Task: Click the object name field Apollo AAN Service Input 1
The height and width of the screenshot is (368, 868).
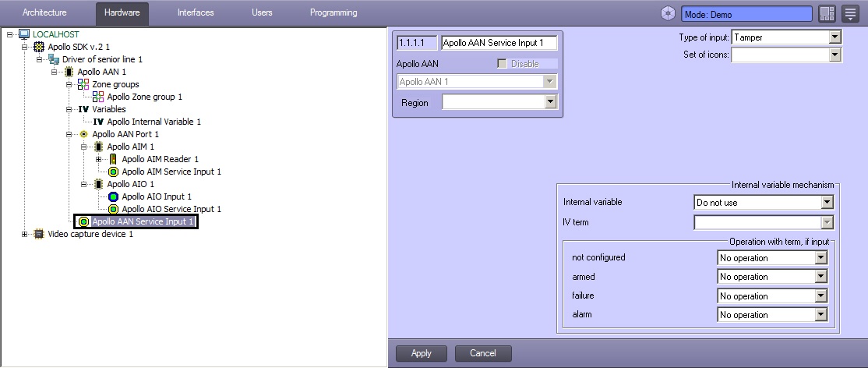Action: [499, 43]
